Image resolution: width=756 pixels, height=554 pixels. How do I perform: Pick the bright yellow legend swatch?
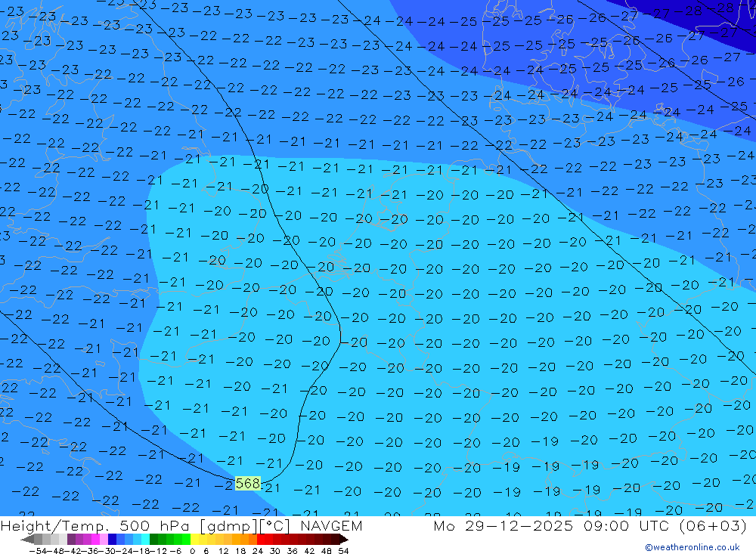click(195, 539)
